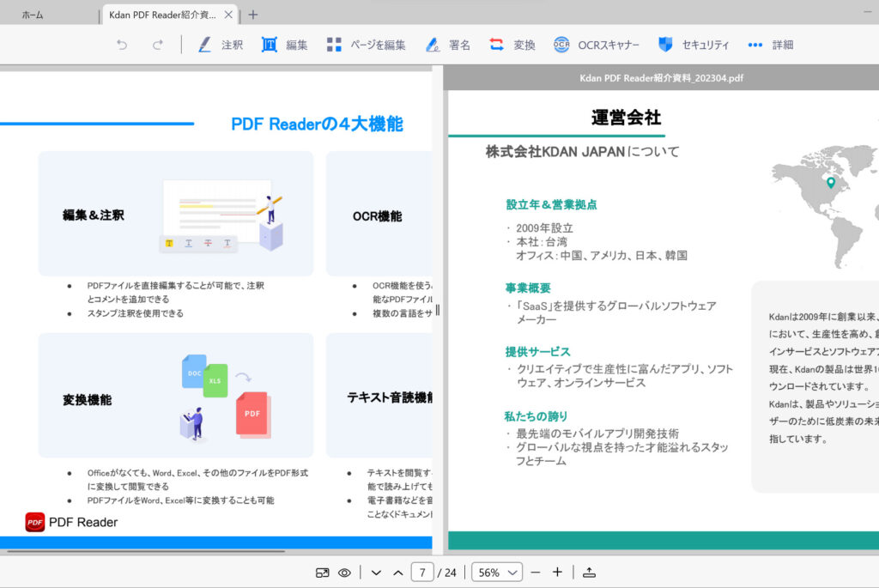Click the line PDFファイルをWord、Excel等に変換することも可能

(180, 500)
